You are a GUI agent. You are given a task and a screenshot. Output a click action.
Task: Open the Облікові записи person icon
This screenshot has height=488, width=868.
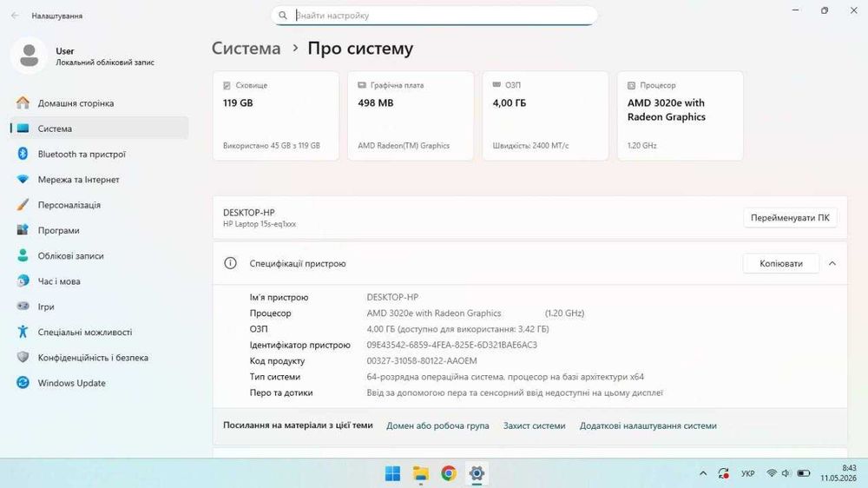click(x=23, y=255)
